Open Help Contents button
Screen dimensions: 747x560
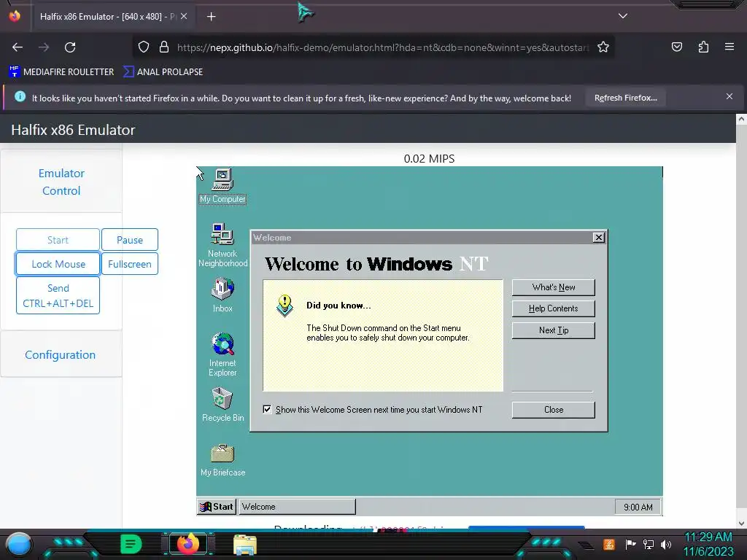click(553, 308)
